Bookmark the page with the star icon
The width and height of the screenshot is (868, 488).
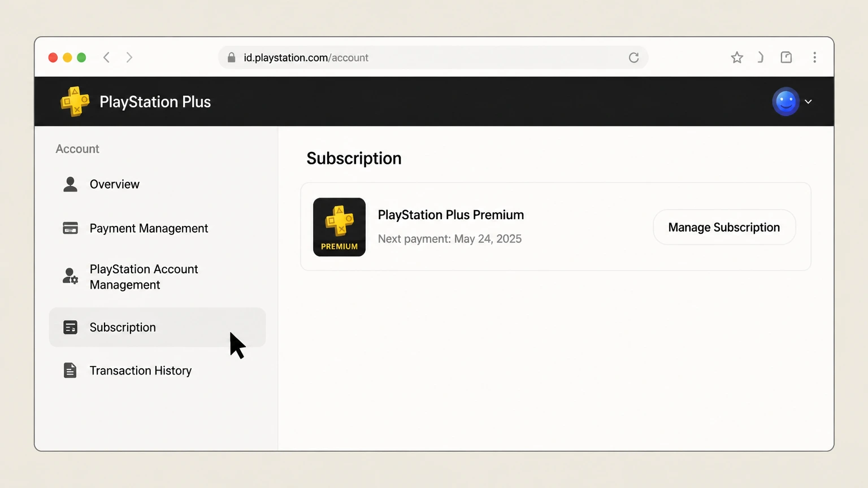[737, 57]
